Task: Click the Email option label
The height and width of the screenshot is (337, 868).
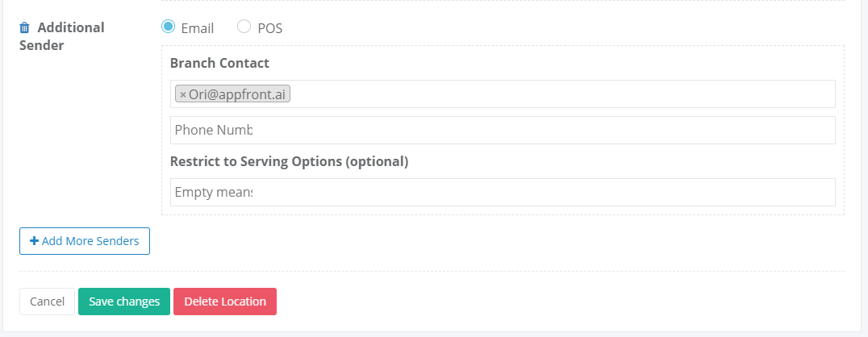Action: [197, 28]
